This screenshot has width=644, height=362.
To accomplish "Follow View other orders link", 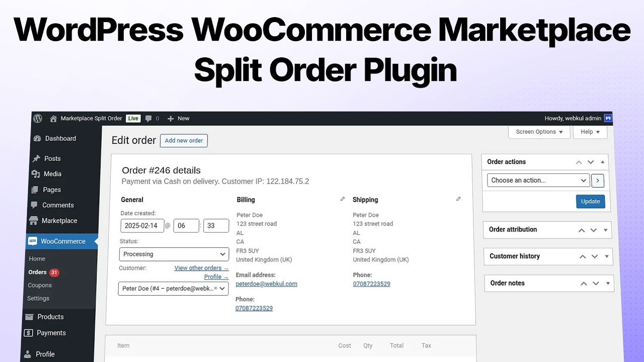I will click(201, 268).
